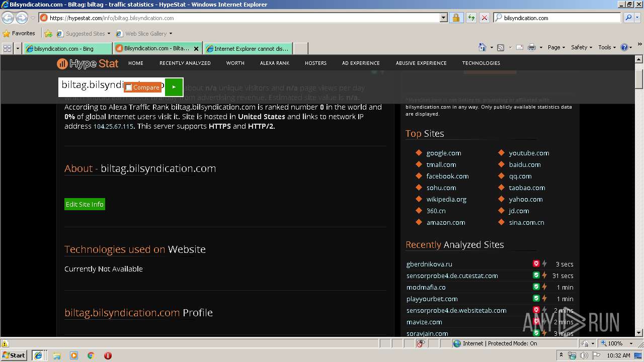Open the AD EXPERIENCE nav item

[361, 63]
